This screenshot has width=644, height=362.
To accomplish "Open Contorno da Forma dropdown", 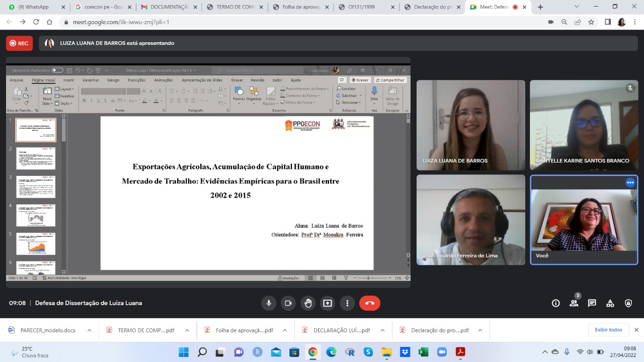I will pyautogui.click(x=300, y=96).
